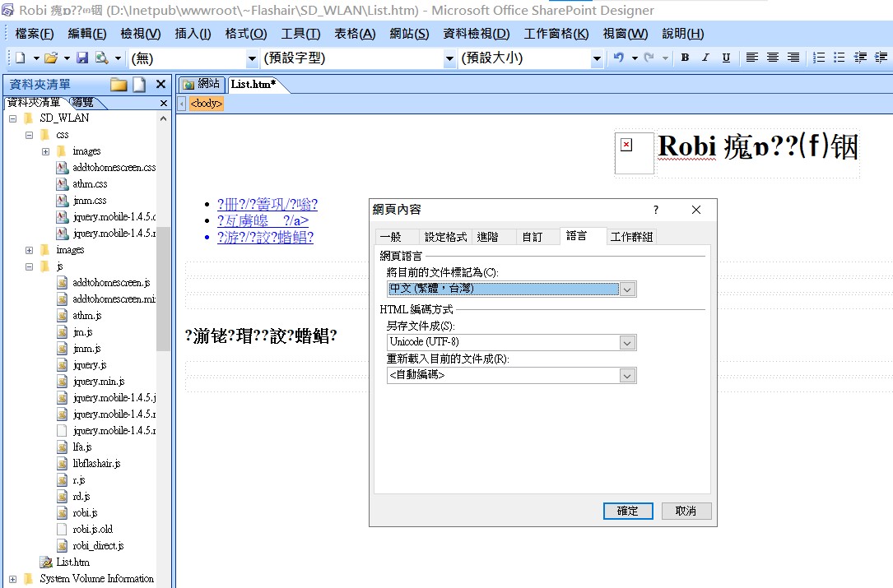Collapse the SD_WLAN folder
The width and height of the screenshot is (893, 588).
[x=12, y=118]
